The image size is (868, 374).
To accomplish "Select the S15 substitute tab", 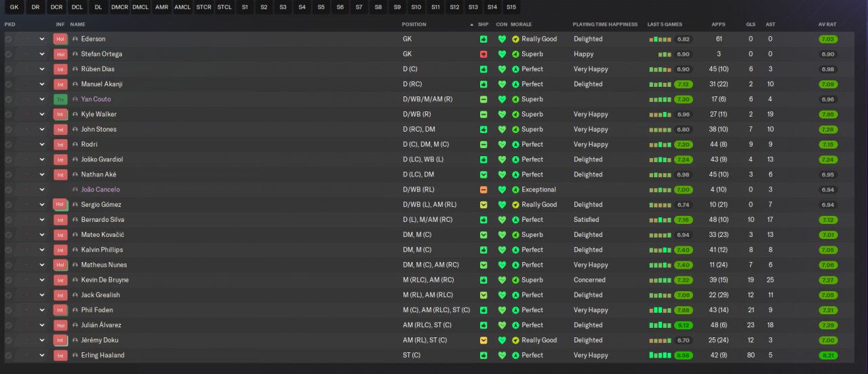I will click(511, 7).
